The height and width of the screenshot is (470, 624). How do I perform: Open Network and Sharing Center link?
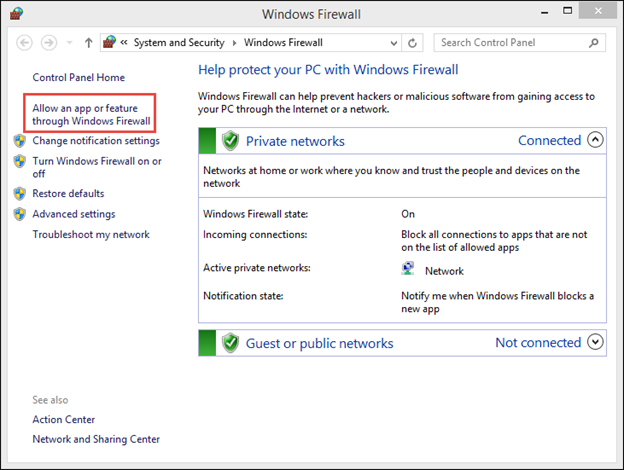point(96,439)
